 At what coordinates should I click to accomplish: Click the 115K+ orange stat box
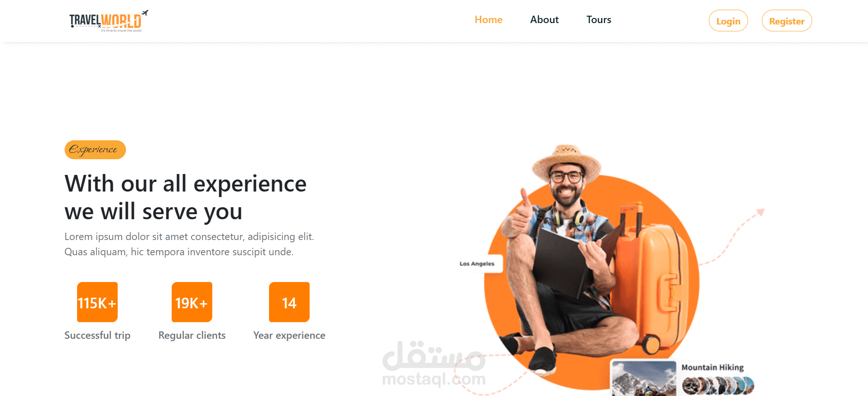tap(97, 302)
